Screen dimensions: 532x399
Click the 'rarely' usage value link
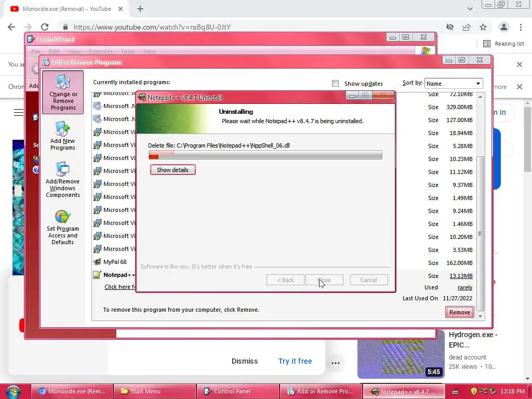pyautogui.click(x=465, y=287)
